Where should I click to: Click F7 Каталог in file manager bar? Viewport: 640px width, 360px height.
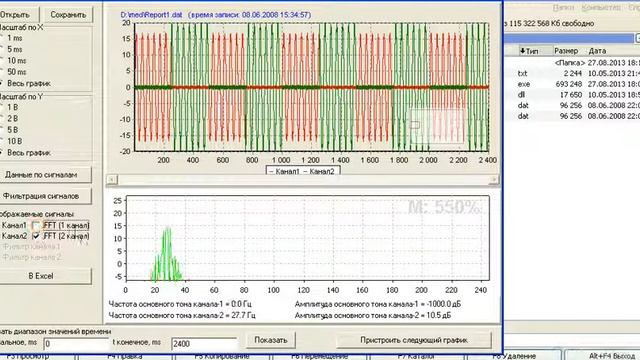[x=416, y=356]
